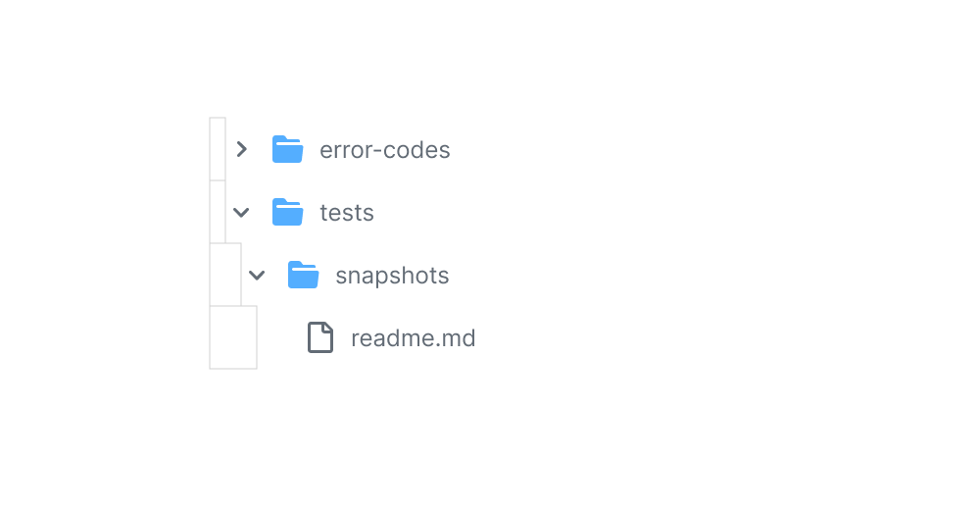The height and width of the screenshot is (510, 980).
Task: Click the tests blue folder icon
Action: [287, 212]
